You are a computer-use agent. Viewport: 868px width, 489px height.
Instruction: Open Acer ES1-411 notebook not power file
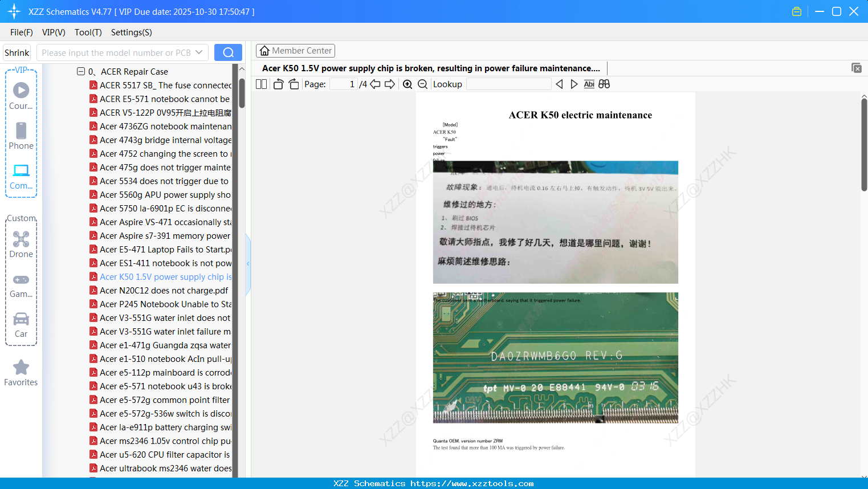click(165, 263)
